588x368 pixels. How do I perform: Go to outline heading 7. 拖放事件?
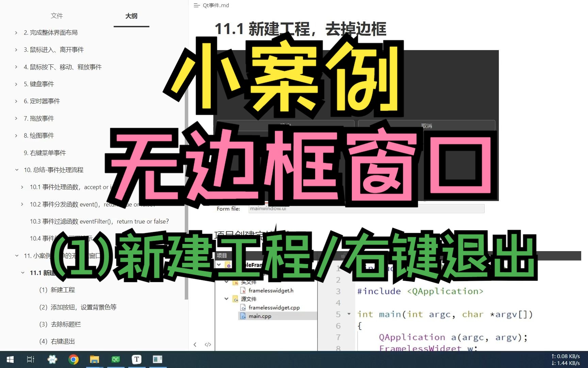pos(39,119)
